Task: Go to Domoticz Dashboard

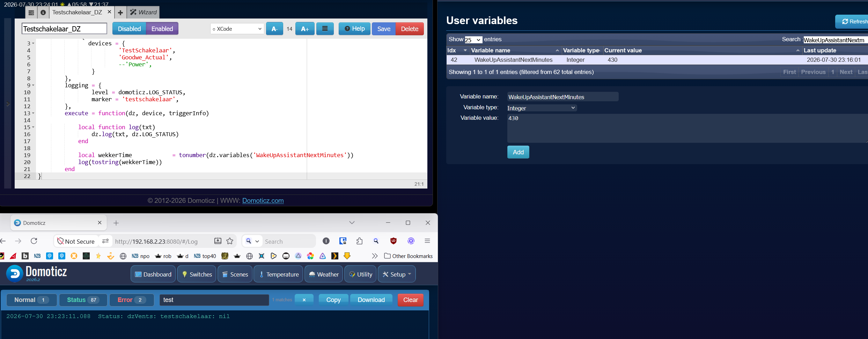Action: tap(153, 274)
